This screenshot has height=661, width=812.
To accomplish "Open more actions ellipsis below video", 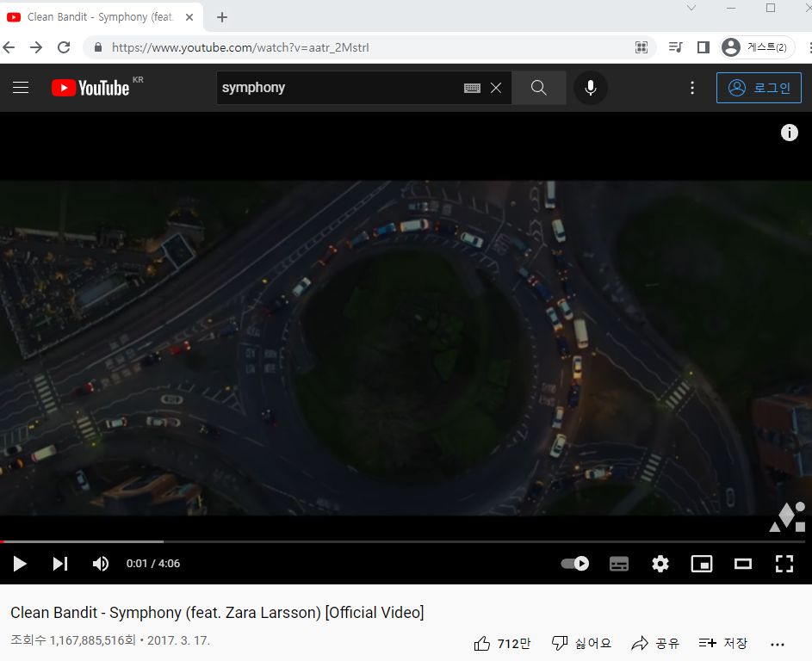I will [x=778, y=645].
